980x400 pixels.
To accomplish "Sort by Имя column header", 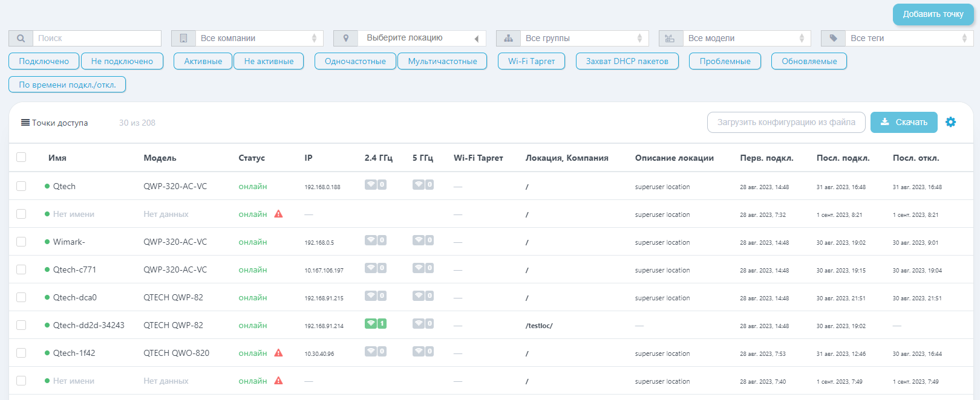I will [x=57, y=158].
